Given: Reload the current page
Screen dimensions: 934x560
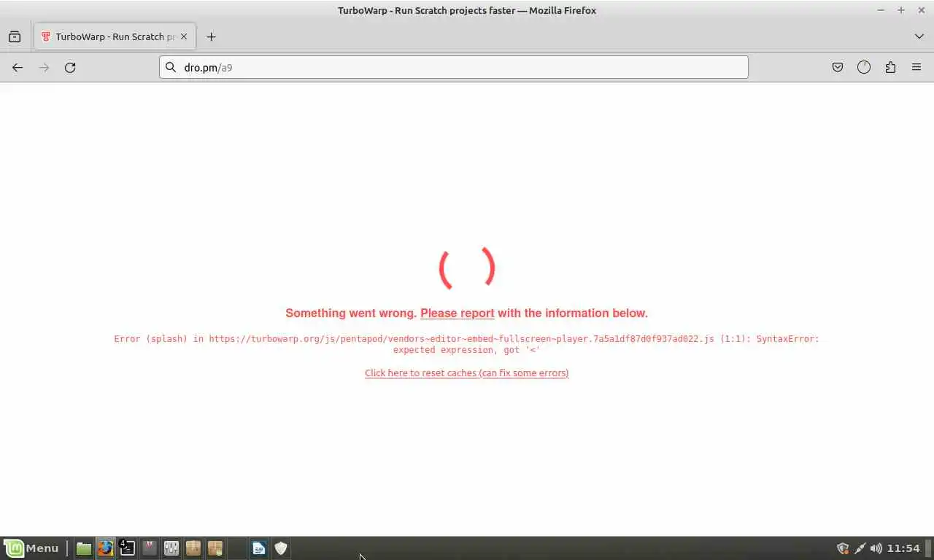Looking at the screenshot, I should pyautogui.click(x=70, y=67).
